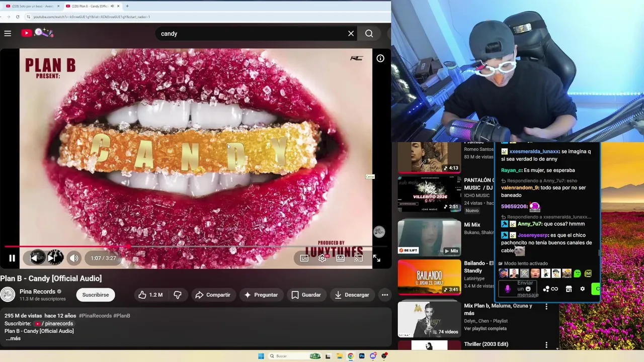Open the Preguntar AI button
644x362 pixels.
[261, 295]
